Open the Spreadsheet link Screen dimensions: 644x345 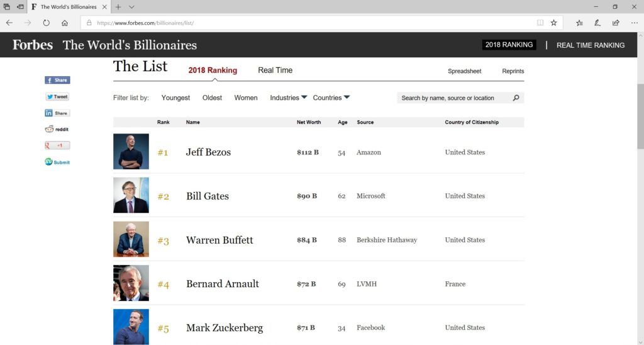464,71
